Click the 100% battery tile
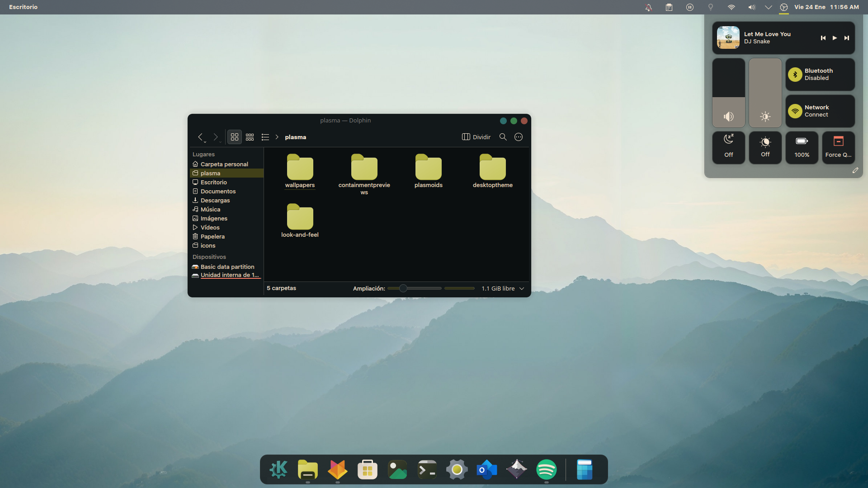 802,147
